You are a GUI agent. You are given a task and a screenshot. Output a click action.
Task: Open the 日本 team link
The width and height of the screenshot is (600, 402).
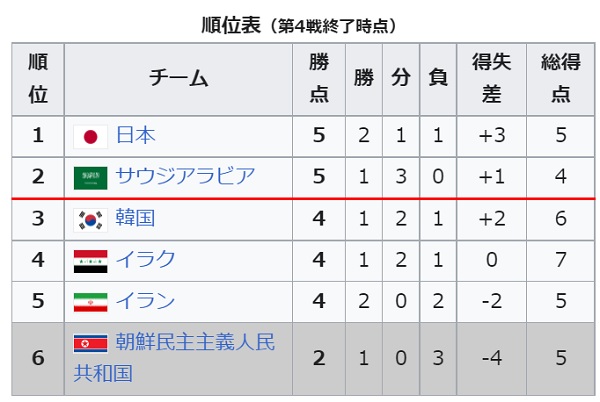tap(135, 135)
